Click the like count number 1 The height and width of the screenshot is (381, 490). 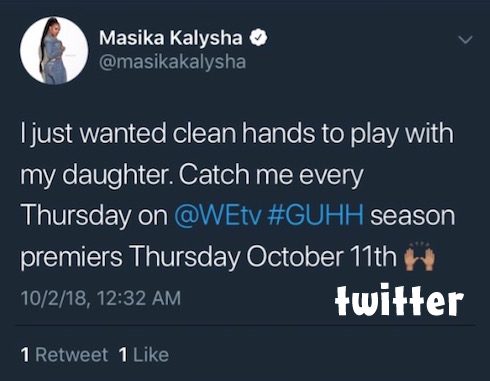tap(123, 355)
